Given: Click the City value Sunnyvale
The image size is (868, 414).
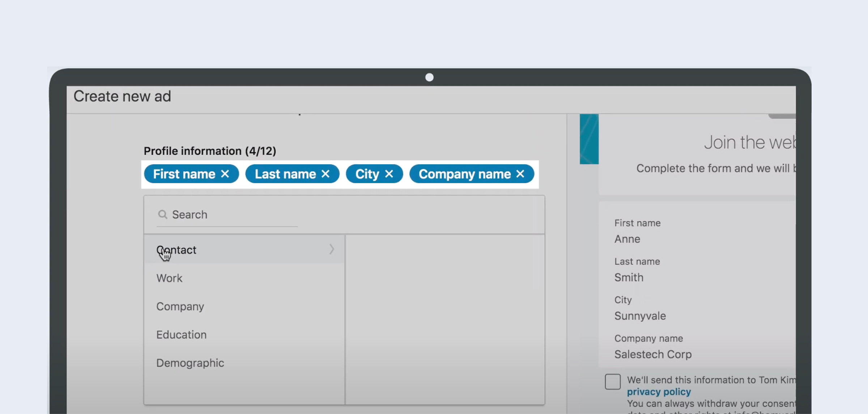Looking at the screenshot, I should [640, 316].
